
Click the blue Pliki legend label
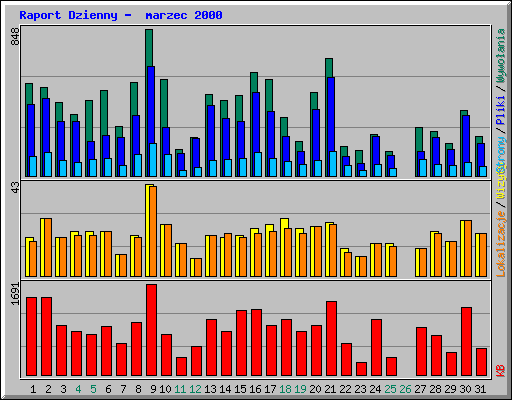[501, 110]
